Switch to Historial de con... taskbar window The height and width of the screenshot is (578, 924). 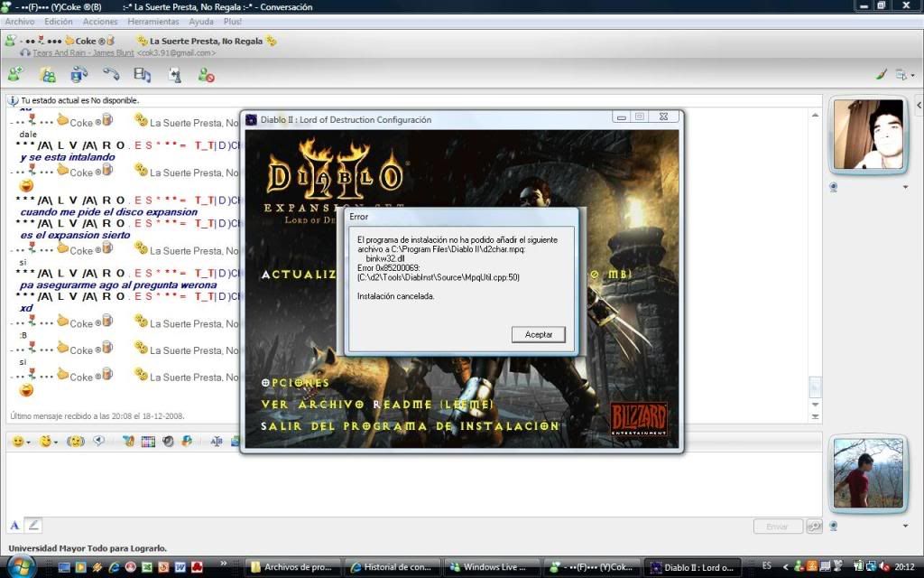coord(393,567)
